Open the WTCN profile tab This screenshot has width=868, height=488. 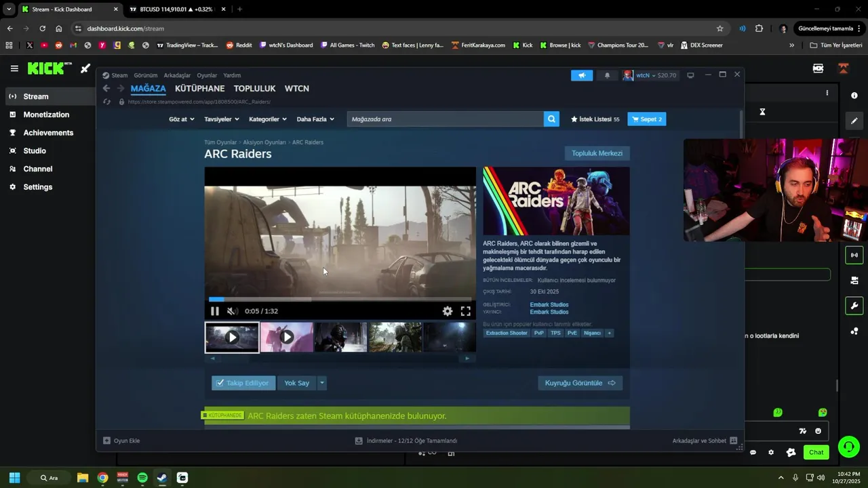point(296,89)
